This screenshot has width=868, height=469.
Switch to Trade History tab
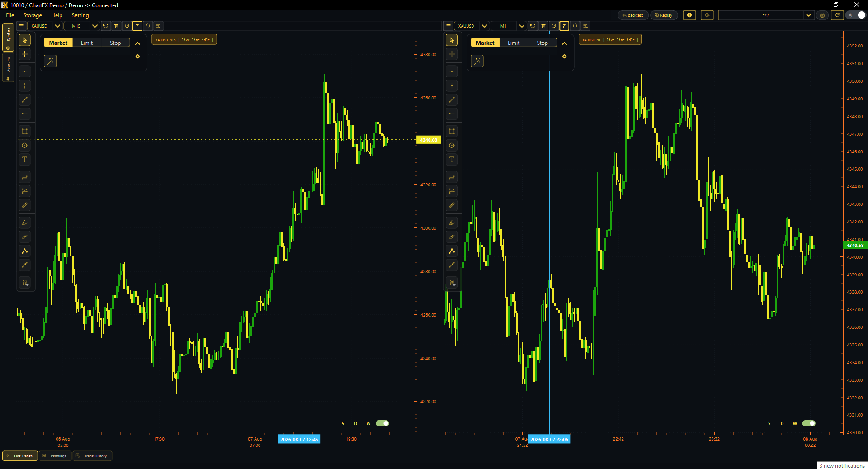pos(92,456)
